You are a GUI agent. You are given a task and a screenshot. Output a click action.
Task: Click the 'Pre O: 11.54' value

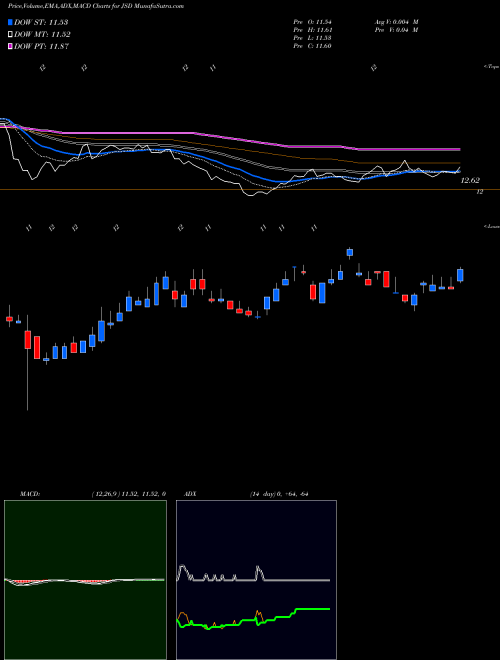click(313, 22)
